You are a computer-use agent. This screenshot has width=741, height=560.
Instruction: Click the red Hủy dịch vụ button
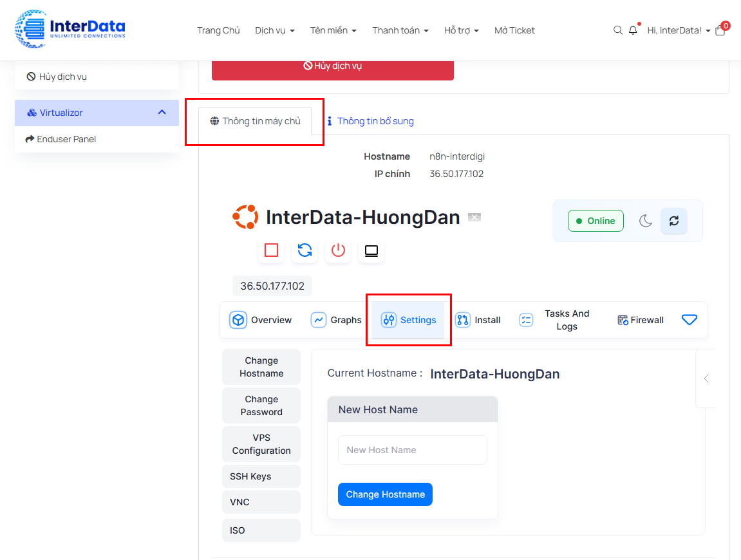pyautogui.click(x=333, y=67)
